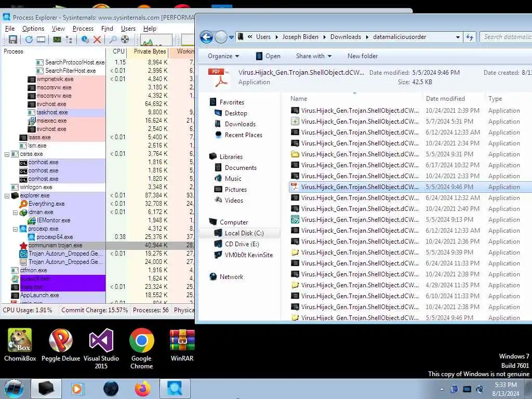
Task: Click the Downloads breadcrumb in address bar
Action: tap(345, 37)
